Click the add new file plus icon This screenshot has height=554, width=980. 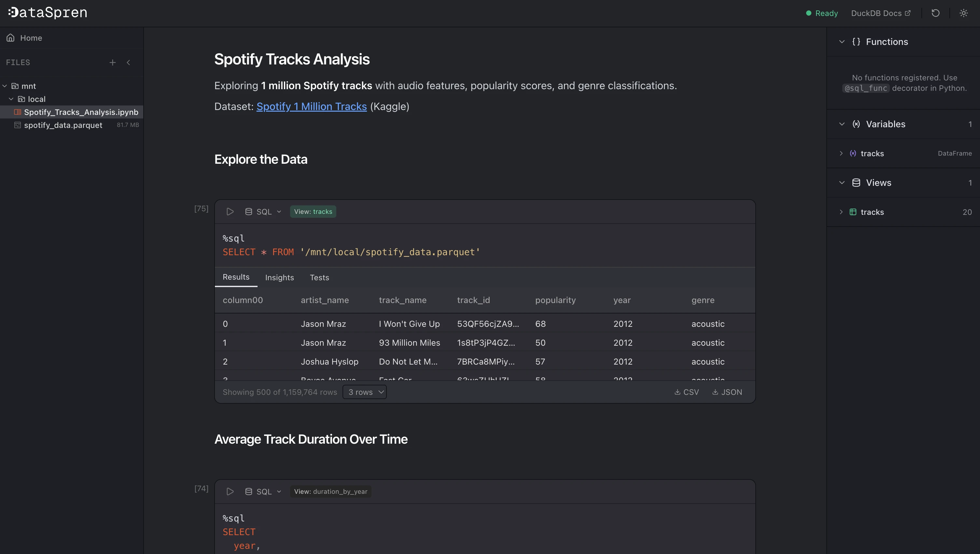pyautogui.click(x=112, y=62)
